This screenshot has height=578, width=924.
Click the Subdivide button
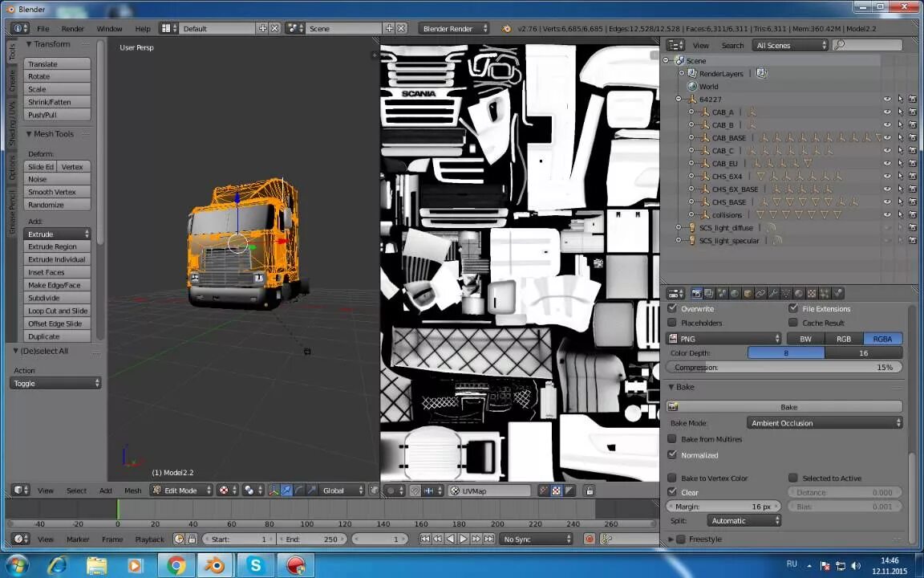pyautogui.click(x=57, y=298)
